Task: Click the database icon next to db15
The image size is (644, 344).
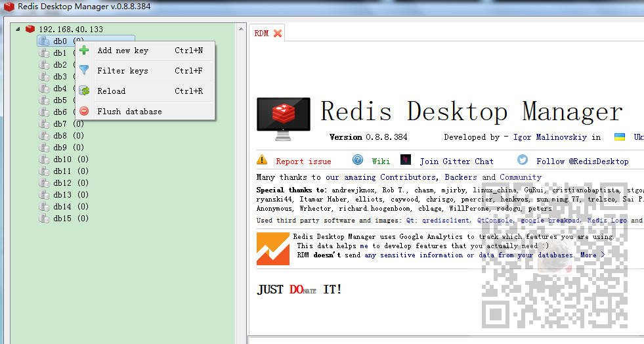Action: coord(44,219)
